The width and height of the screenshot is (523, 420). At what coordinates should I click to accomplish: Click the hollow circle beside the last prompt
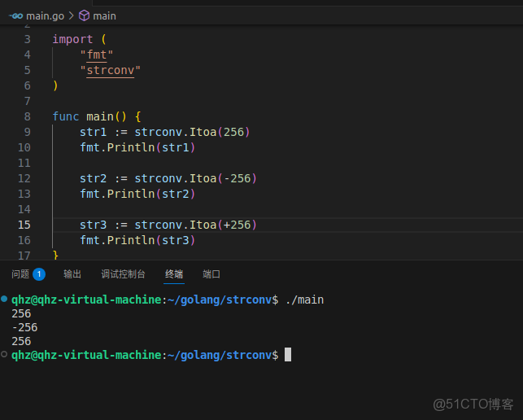click(x=5, y=355)
